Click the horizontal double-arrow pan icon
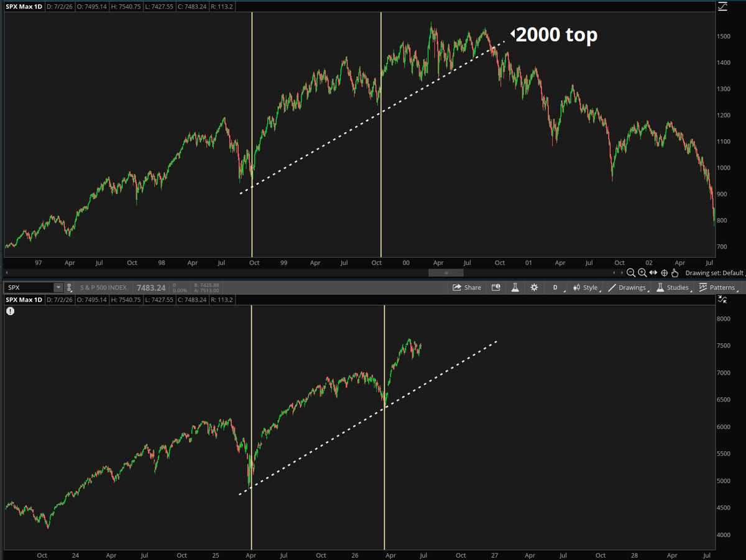746x560 pixels. (653, 272)
